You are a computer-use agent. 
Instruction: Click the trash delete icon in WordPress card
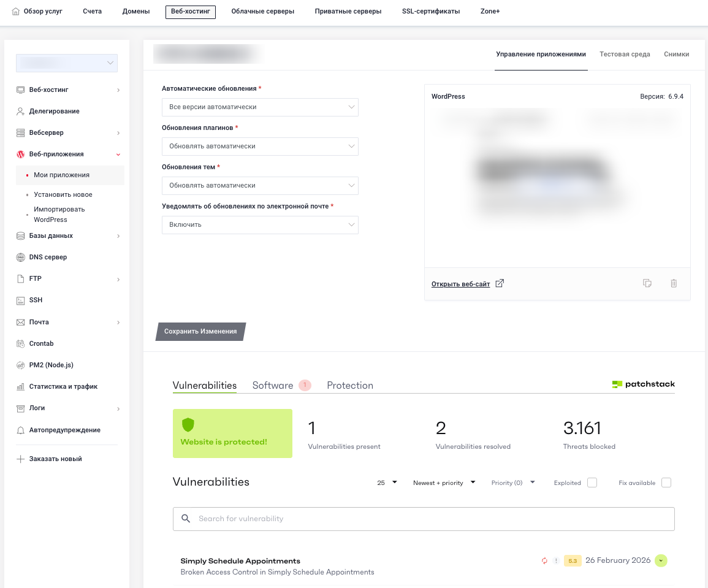tap(674, 283)
